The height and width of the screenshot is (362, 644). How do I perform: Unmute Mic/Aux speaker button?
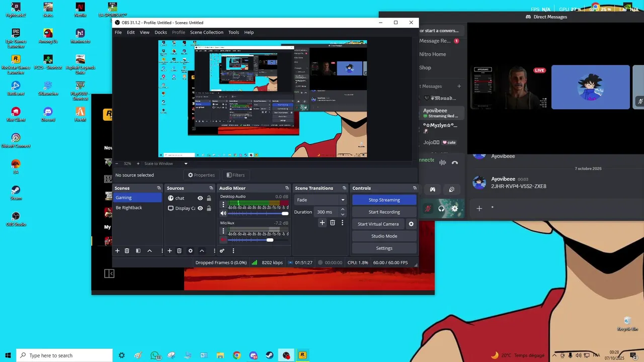pyautogui.click(x=223, y=240)
